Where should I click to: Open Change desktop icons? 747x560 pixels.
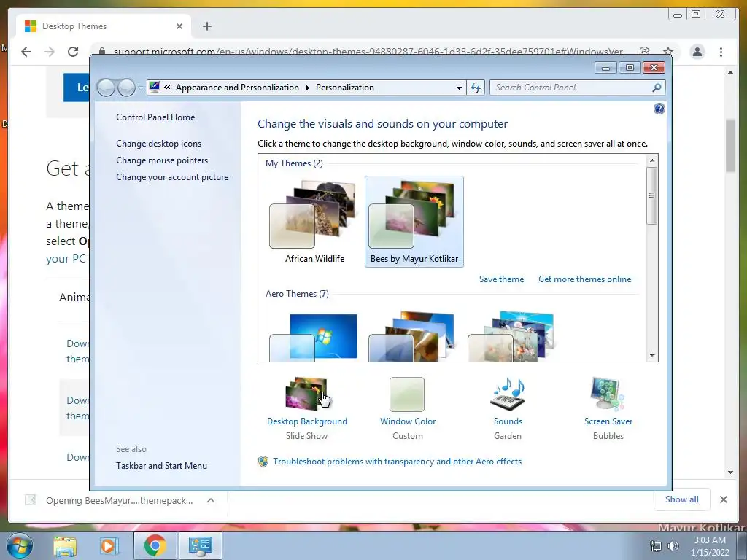[x=158, y=144]
